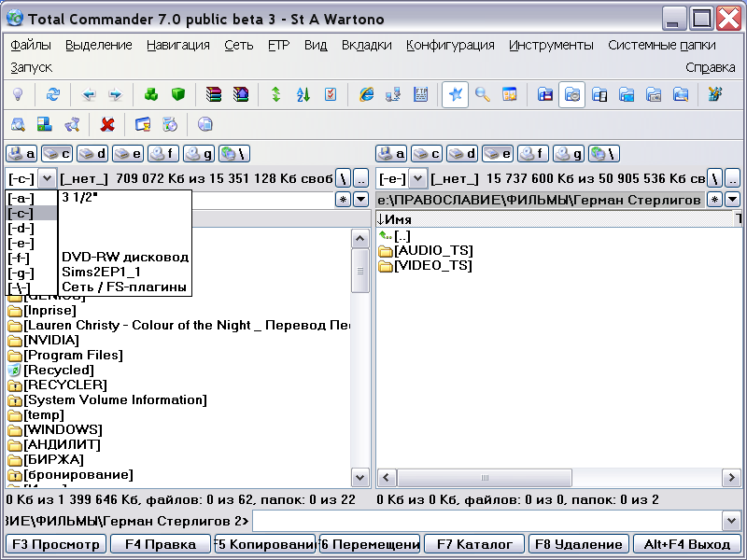Open the Навигация menu
The height and width of the screenshot is (560, 747).
[178, 45]
